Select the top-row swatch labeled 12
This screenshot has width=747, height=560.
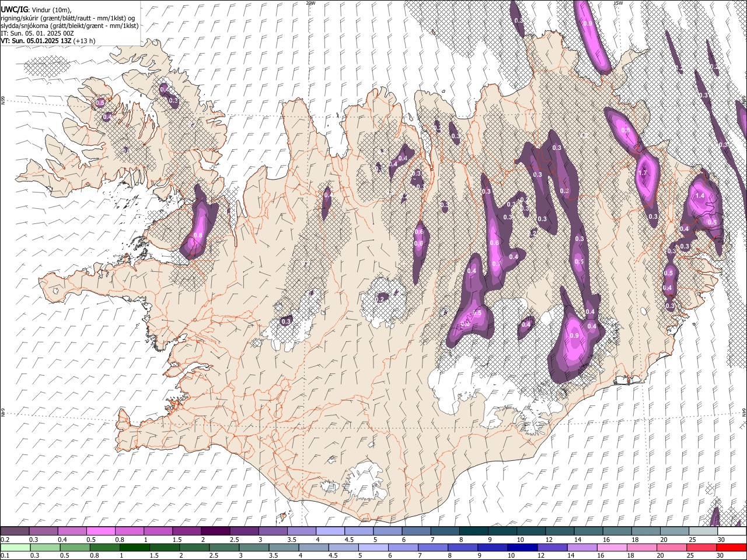(559, 531)
